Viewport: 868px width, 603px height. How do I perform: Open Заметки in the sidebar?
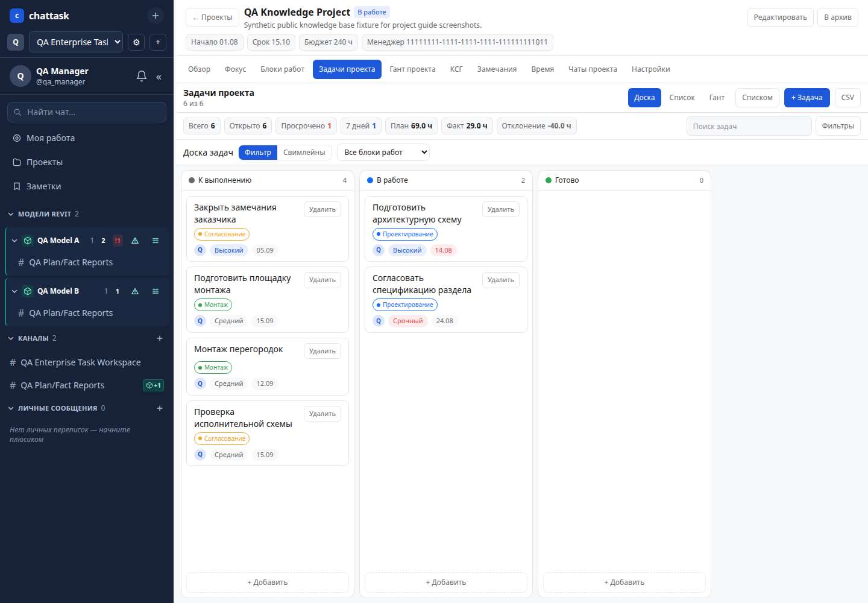pyautogui.click(x=87, y=186)
